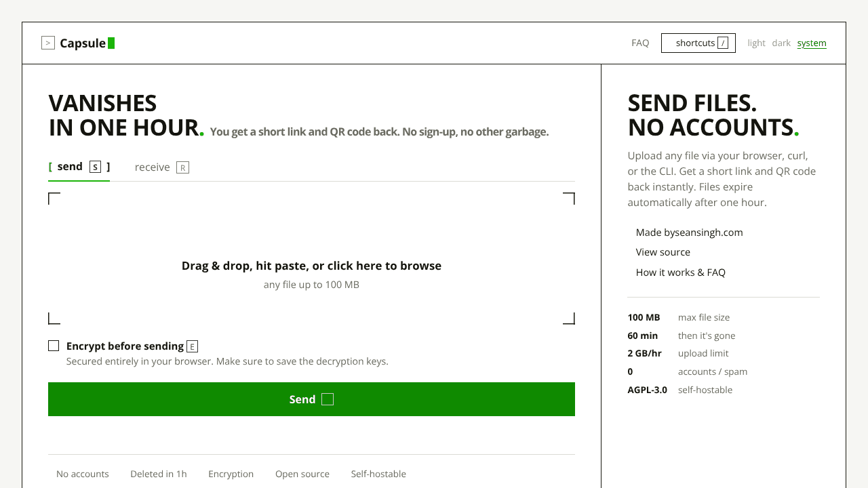Click the No accounts footer item
Screen dimensions: 868x488
(83, 474)
